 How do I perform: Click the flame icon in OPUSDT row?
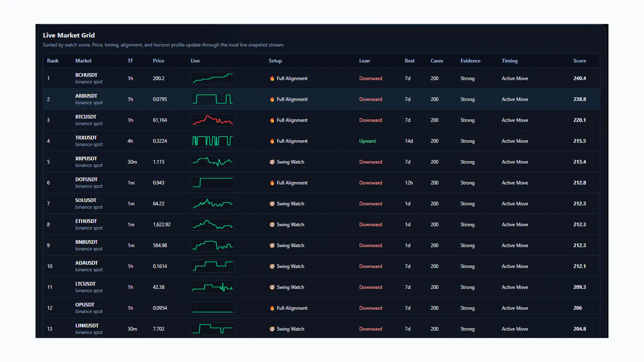tap(272, 309)
